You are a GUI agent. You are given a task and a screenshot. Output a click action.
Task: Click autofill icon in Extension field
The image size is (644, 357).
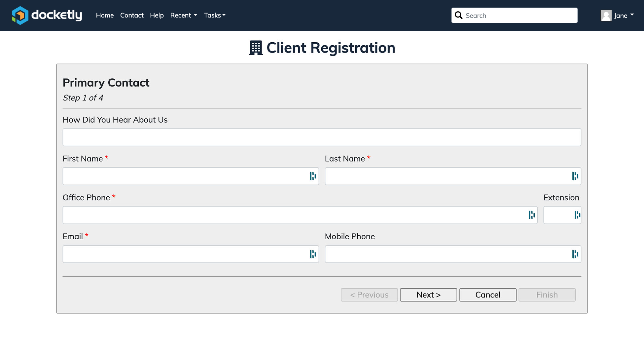(577, 215)
